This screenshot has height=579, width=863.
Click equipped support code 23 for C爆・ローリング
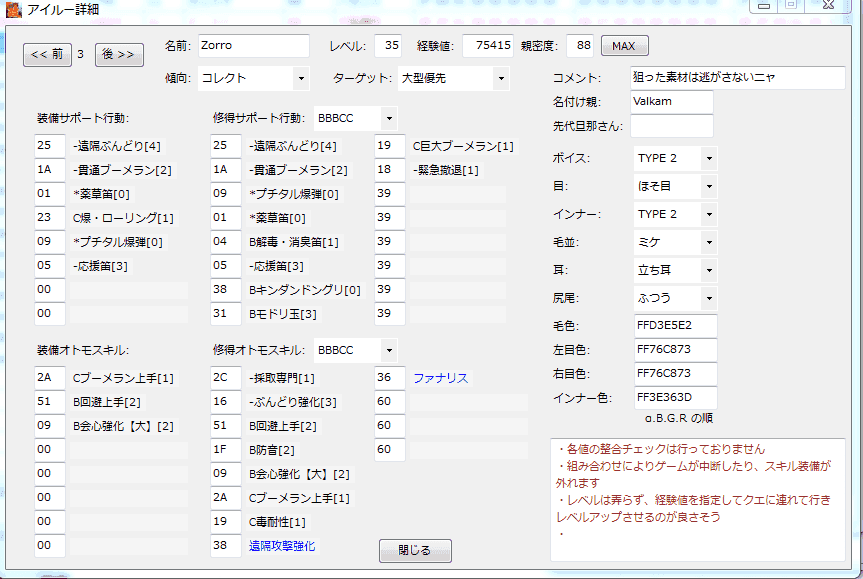(x=50, y=218)
